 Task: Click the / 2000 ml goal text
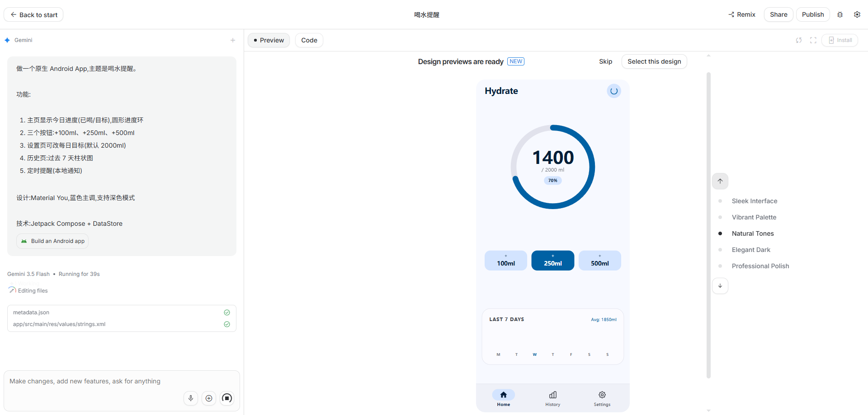pyautogui.click(x=553, y=170)
